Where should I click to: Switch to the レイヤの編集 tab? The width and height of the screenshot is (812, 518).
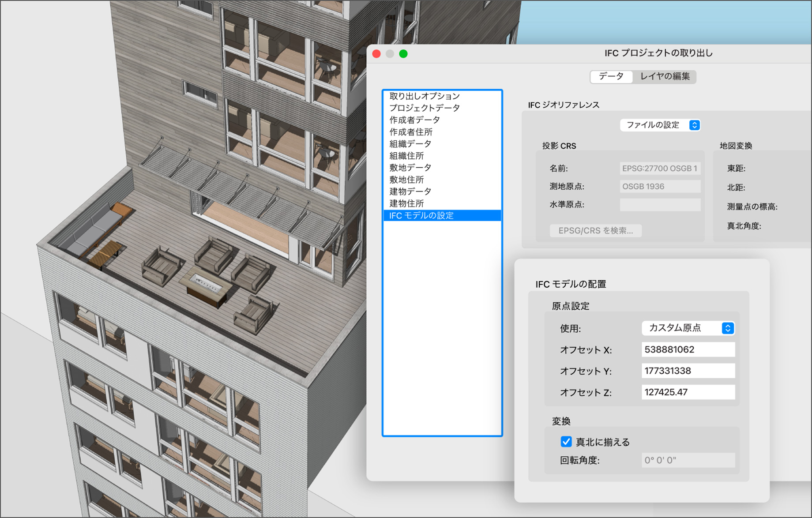tap(665, 76)
